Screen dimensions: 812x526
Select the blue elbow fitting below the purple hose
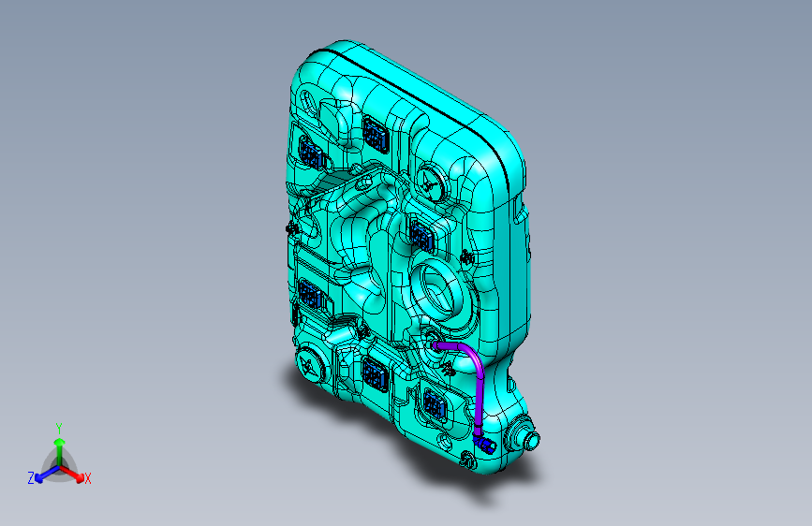pos(483,443)
